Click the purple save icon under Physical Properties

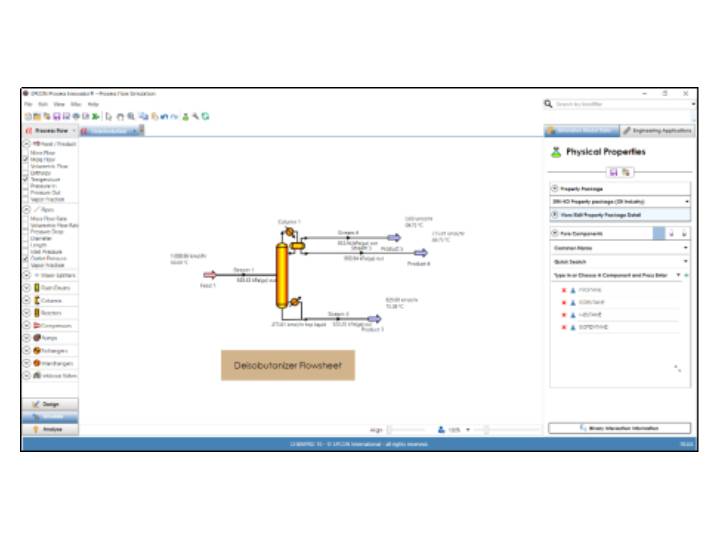[613, 172]
